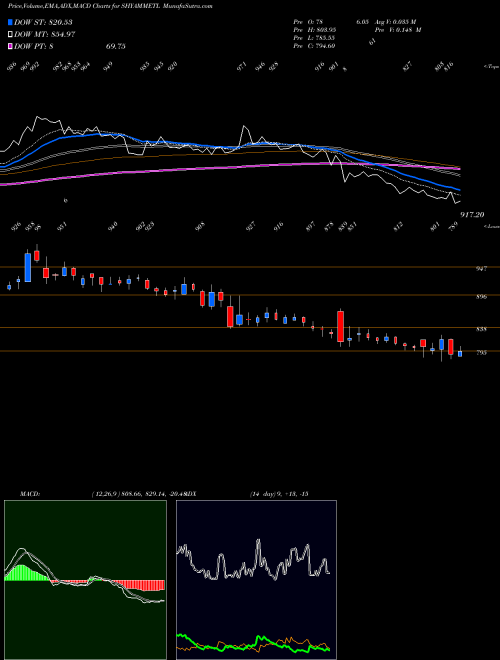Click the tall blue candlestick near 958 high
Image resolution: width=500 pixels, height=660 pixels.
tap(28, 267)
